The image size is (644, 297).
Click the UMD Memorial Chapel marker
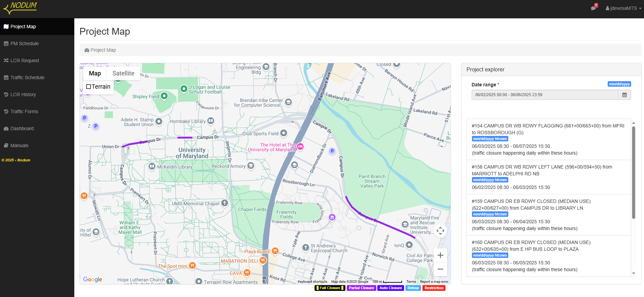pyautogui.click(x=225, y=203)
